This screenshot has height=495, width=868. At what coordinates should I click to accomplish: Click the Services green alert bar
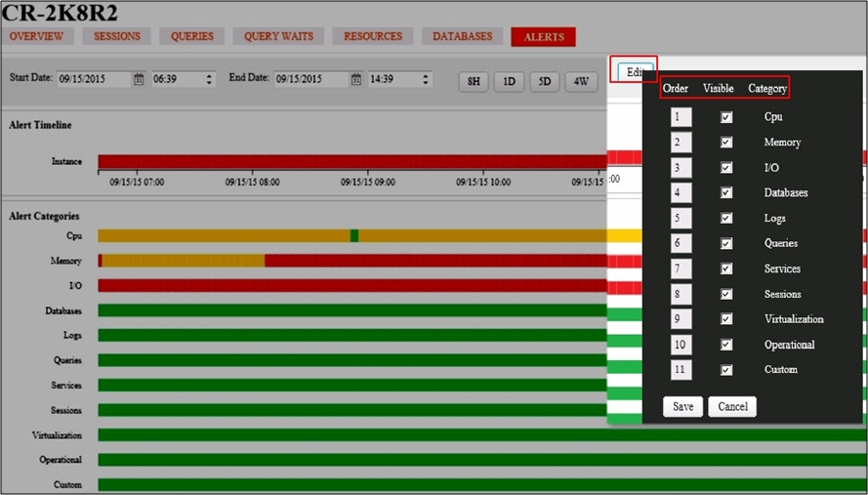coord(352,386)
